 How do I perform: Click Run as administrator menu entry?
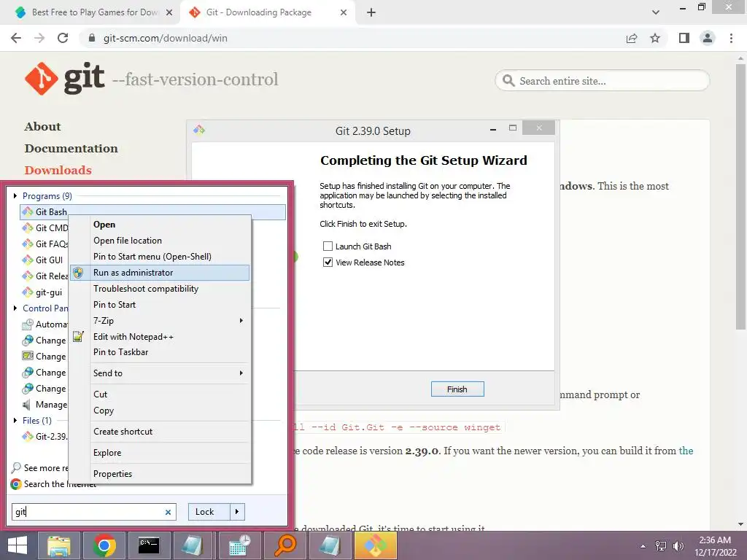click(160, 273)
